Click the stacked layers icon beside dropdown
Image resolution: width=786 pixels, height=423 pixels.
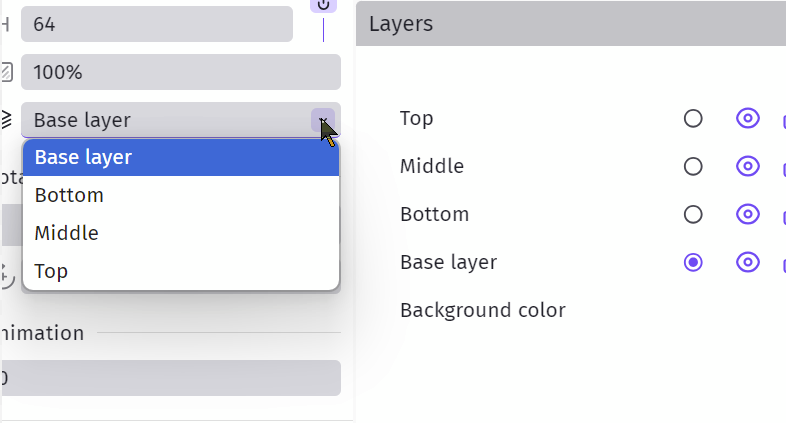[7, 120]
